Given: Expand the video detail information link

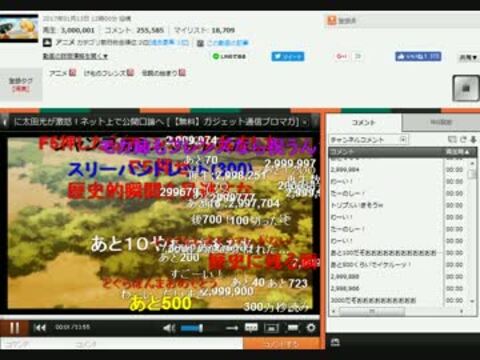Looking at the screenshot, I should click(x=75, y=56).
